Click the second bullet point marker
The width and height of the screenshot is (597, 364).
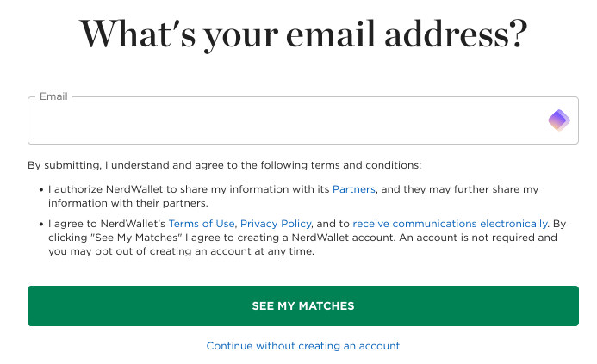[x=42, y=224]
